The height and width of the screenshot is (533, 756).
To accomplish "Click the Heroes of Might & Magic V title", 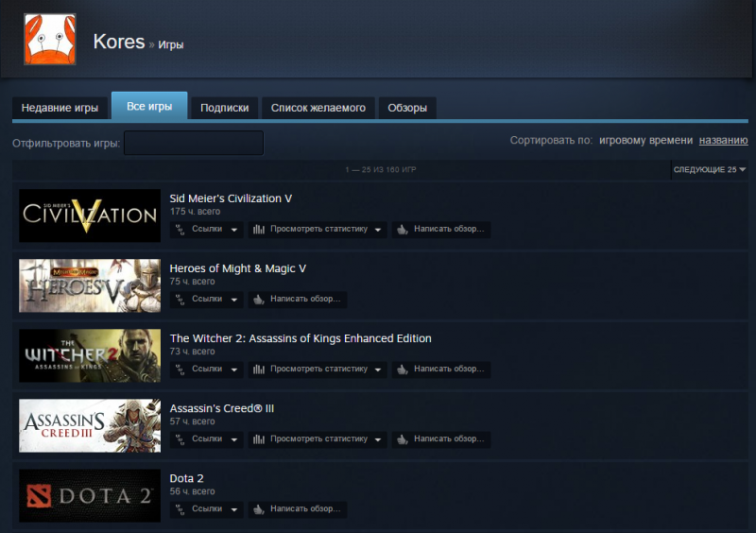I will tap(238, 268).
